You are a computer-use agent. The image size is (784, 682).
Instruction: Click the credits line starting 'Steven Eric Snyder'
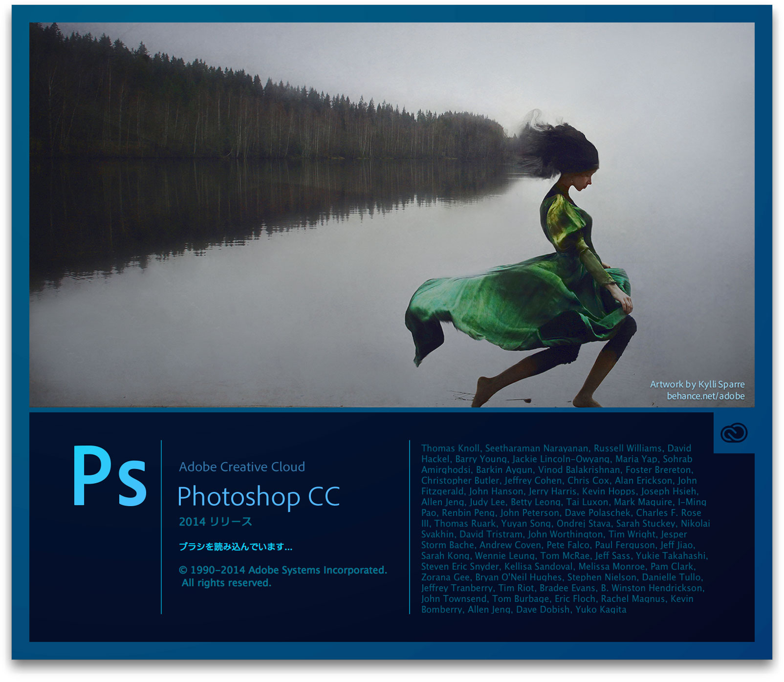pyautogui.click(x=559, y=567)
